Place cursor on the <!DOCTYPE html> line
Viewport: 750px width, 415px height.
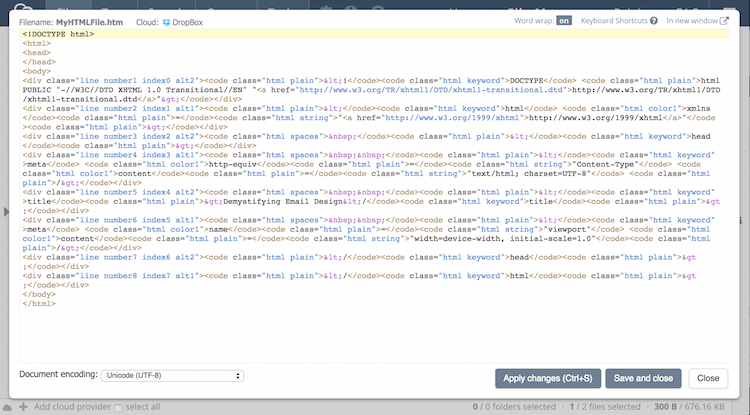coord(58,34)
